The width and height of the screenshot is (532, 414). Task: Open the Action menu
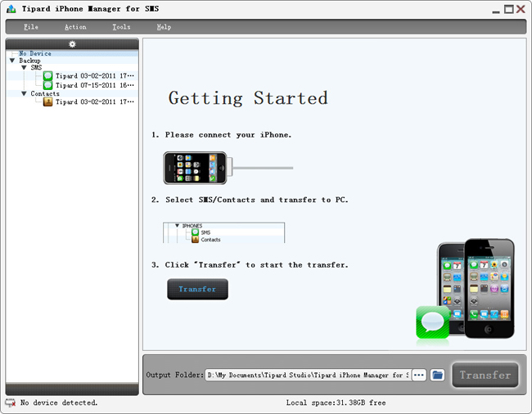75,27
